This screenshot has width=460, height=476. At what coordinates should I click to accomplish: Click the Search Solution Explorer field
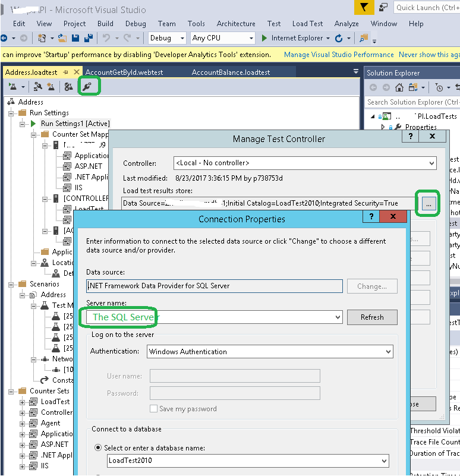412,102
